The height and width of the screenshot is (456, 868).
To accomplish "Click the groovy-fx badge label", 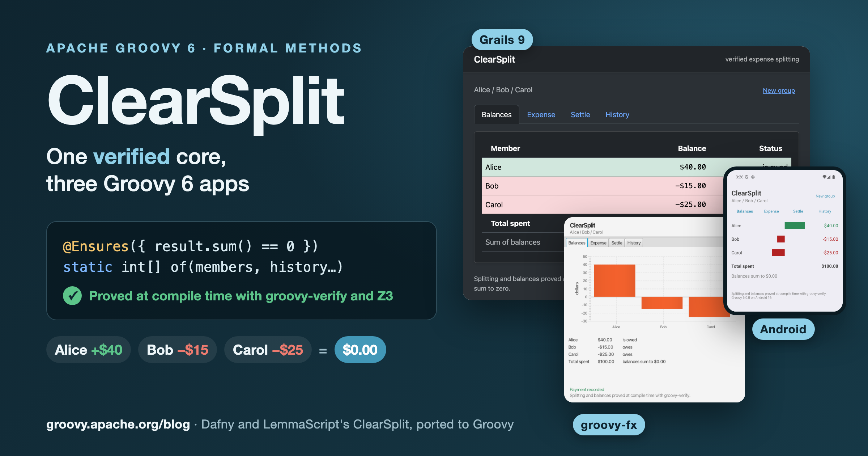I will click(609, 425).
